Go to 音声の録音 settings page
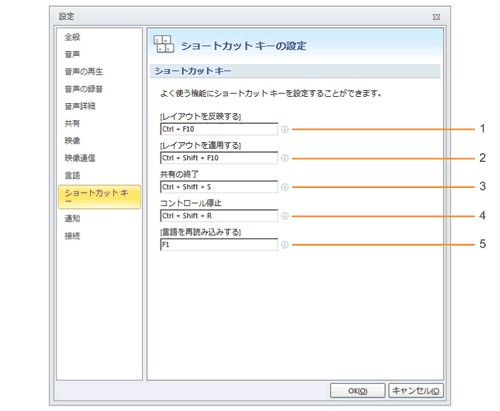This screenshot has height=411, width=500. coord(84,89)
